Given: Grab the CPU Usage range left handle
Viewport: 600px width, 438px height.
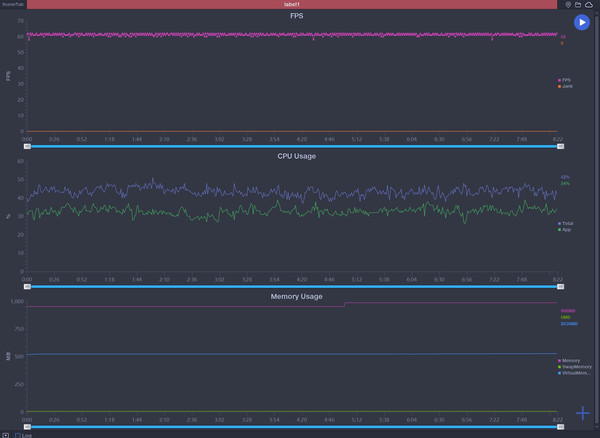Looking at the screenshot, I should click(x=27, y=287).
